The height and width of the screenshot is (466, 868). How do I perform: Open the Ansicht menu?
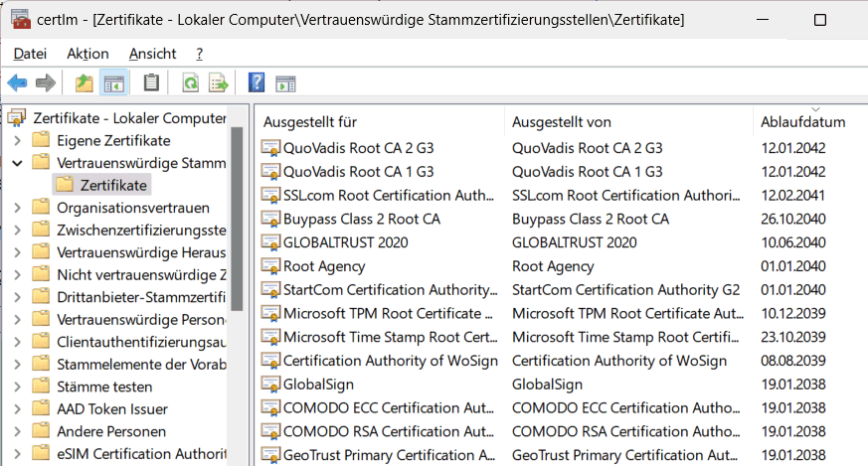[x=152, y=54]
